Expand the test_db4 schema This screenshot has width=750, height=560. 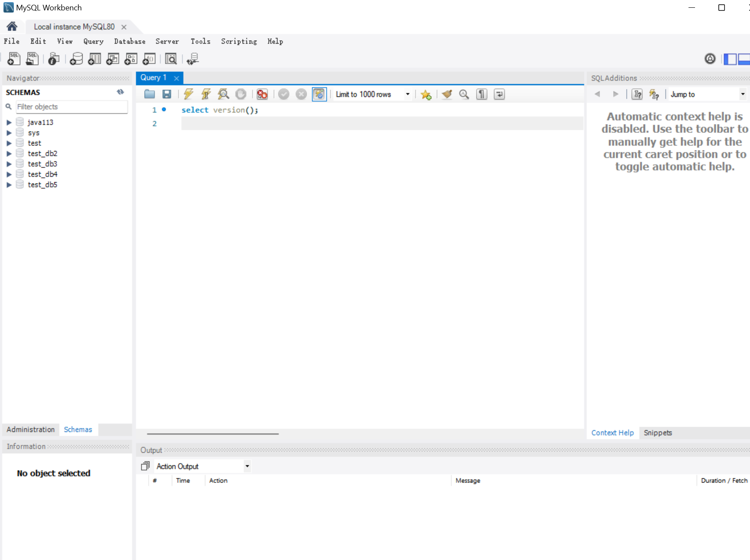point(9,174)
